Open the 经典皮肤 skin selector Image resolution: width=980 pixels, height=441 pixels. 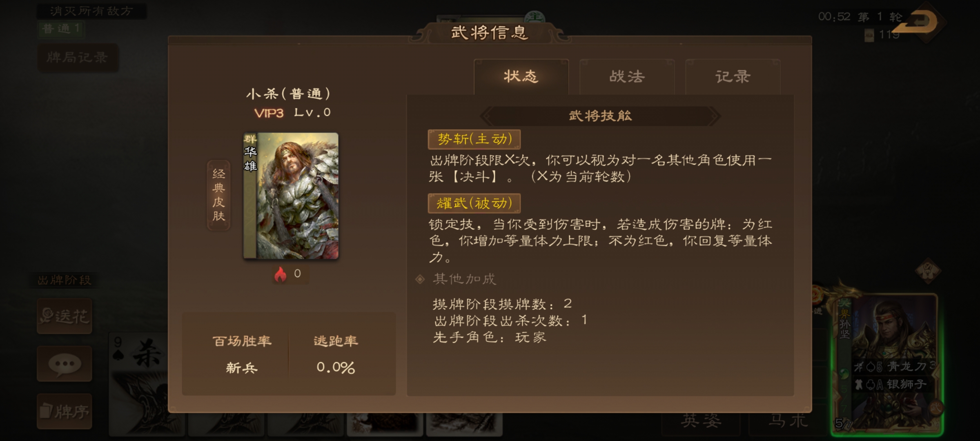click(219, 195)
